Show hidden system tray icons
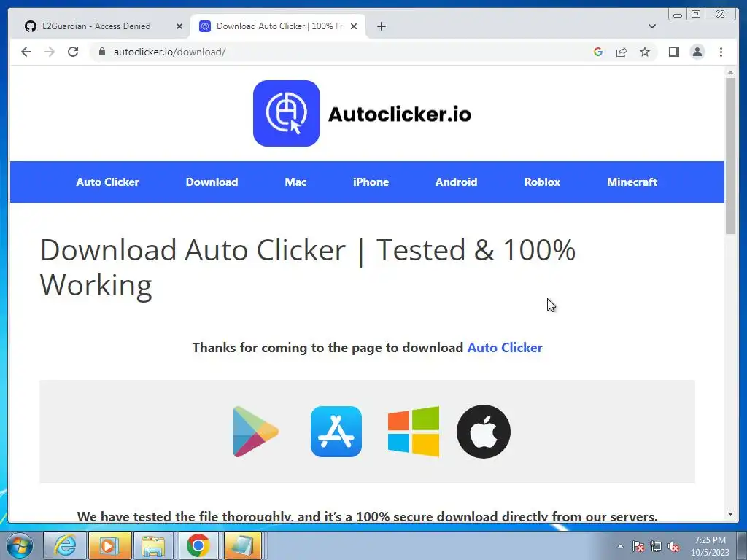747x560 pixels. coord(620,546)
